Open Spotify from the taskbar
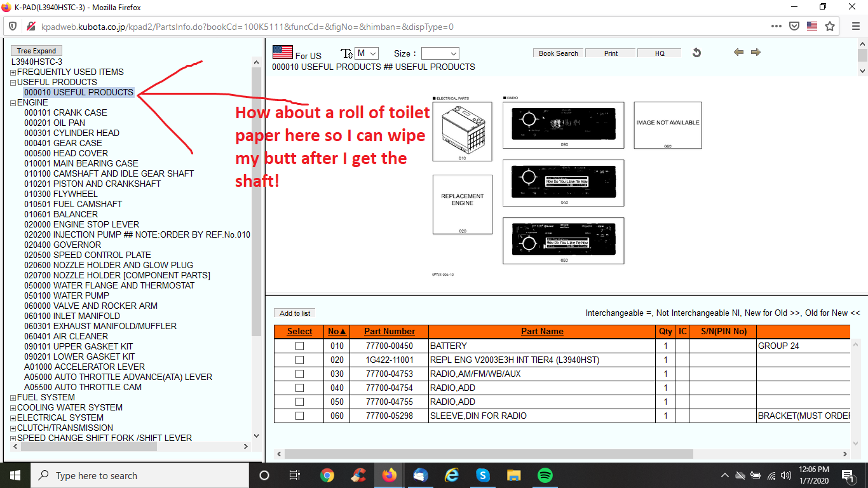Viewport: 868px width, 488px height. [545, 475]
